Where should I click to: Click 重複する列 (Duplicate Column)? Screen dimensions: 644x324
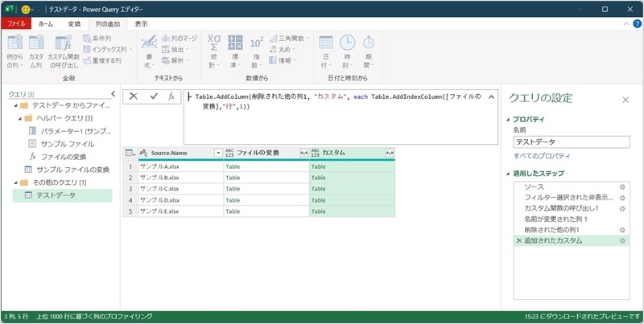pos(102,60)
